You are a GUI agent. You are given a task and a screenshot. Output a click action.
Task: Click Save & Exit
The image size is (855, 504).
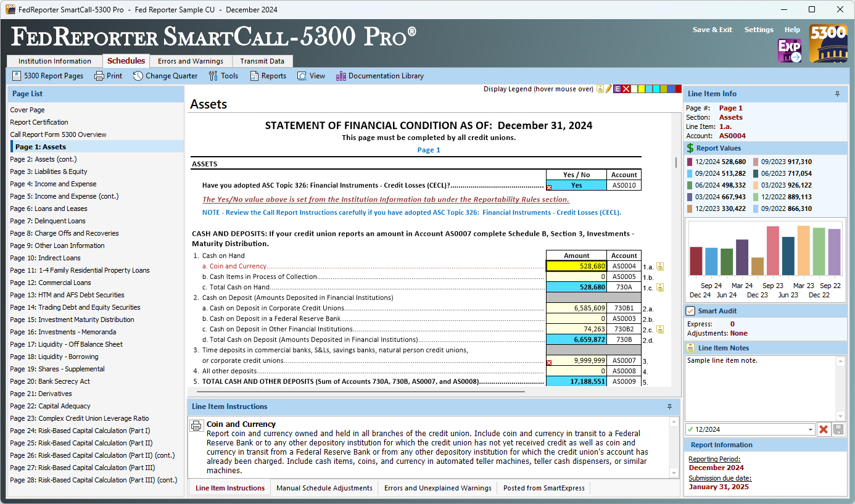[x=712, y=30]
